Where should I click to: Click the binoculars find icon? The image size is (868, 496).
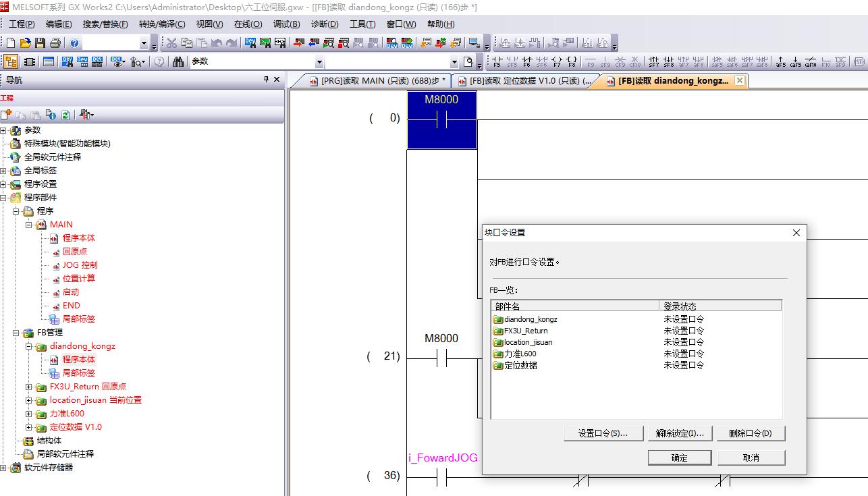[178, 61]
